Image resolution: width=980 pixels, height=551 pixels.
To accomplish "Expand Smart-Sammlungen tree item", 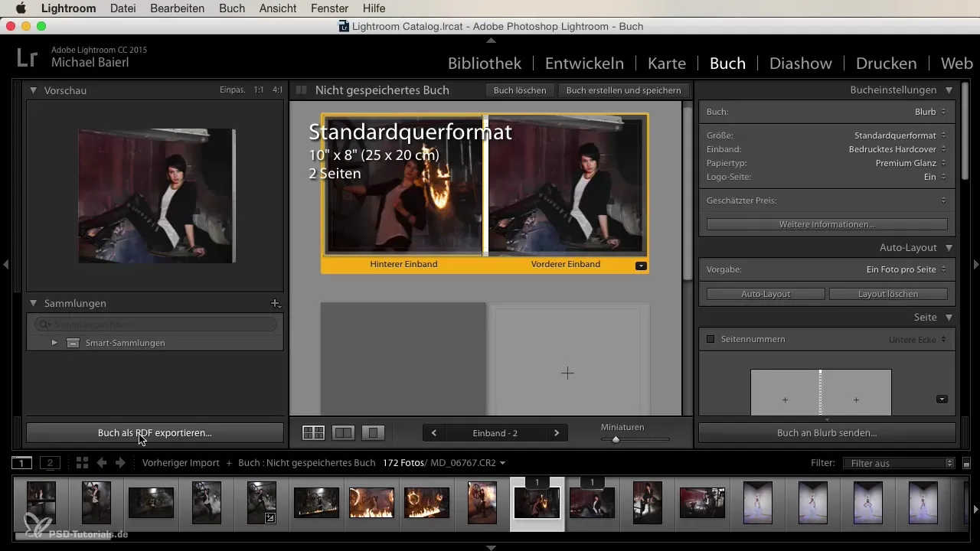I will tap(54, 343).
